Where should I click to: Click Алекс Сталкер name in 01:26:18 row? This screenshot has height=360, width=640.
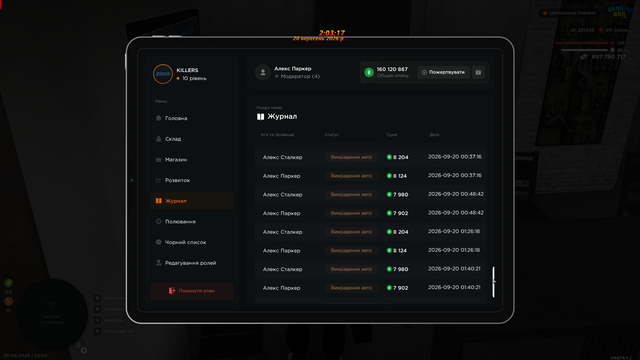282,232
